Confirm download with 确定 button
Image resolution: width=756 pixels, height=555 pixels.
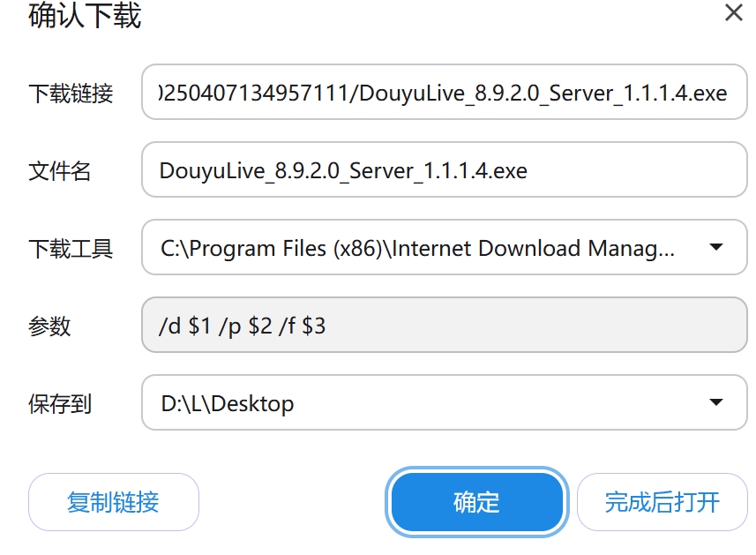(x=477, y=502)
